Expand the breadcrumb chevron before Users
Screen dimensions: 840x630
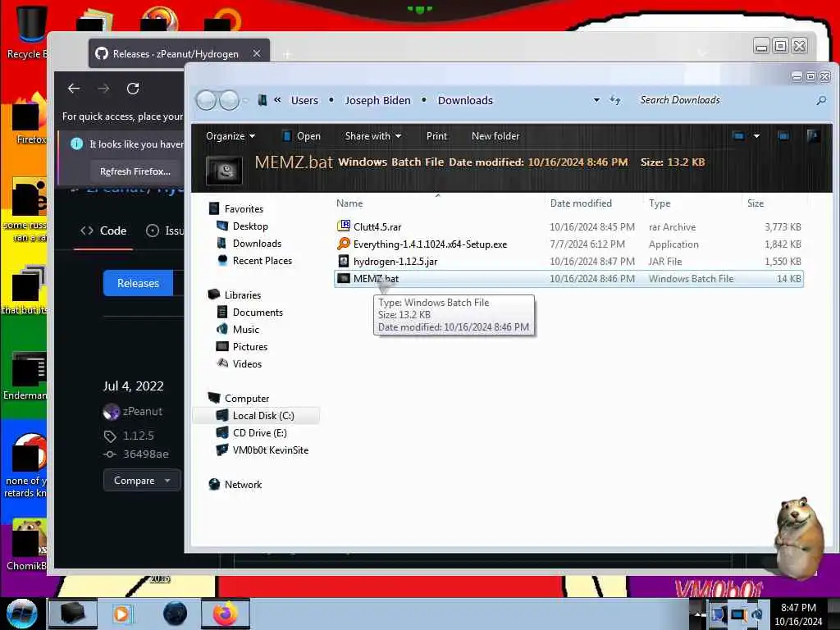277,99
